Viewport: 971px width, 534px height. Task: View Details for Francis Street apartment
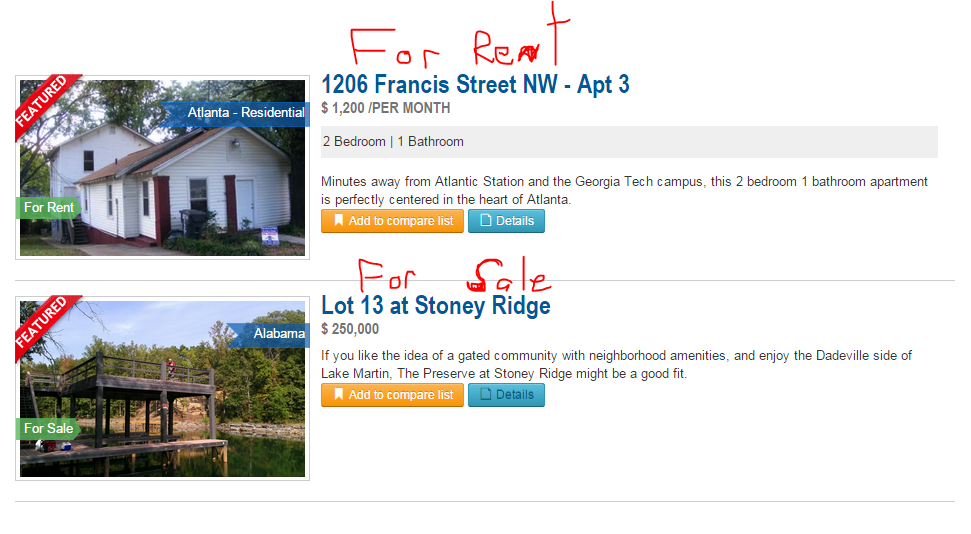[x=506, y=221]
